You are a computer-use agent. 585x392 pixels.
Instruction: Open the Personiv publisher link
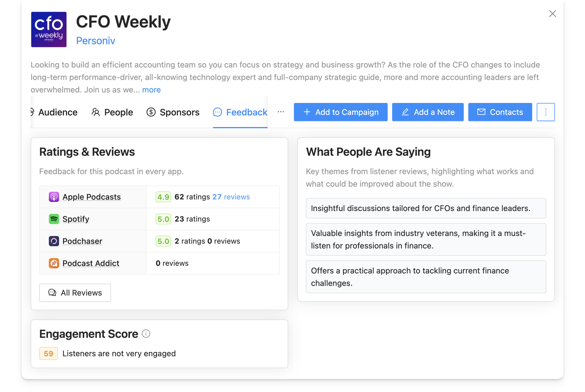(96, 41)
